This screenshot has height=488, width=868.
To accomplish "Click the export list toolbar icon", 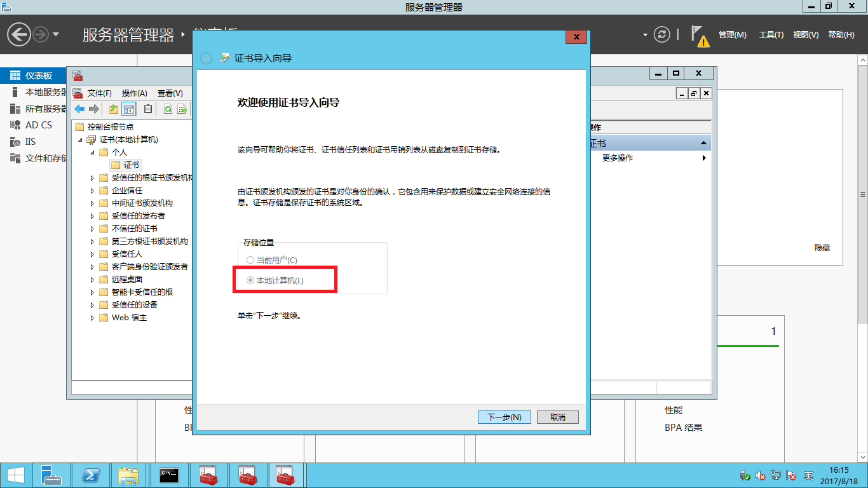I will coord(182,109).
